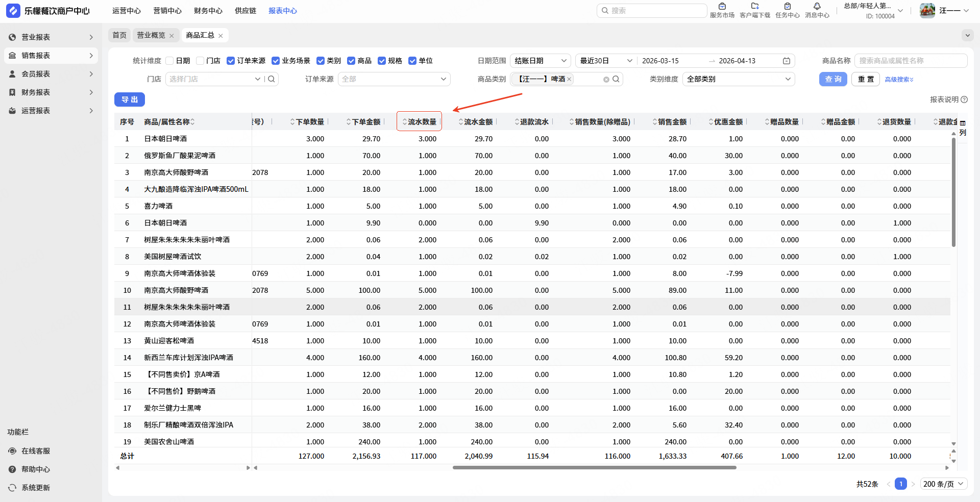Viewport: 980px width, 502px height.
Task: Click the calendar icon in date range
Action: pos(787,61)
